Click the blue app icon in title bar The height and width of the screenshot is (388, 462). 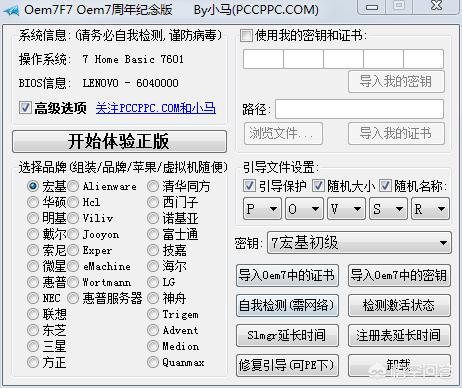tap(11, 10)
